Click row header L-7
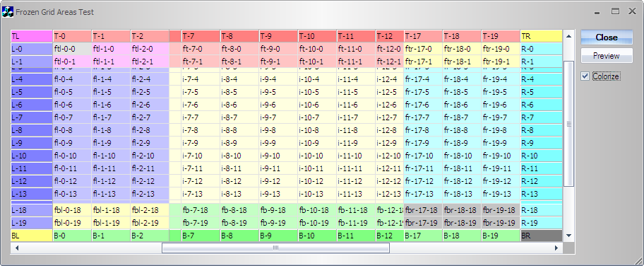 [32, 117]
